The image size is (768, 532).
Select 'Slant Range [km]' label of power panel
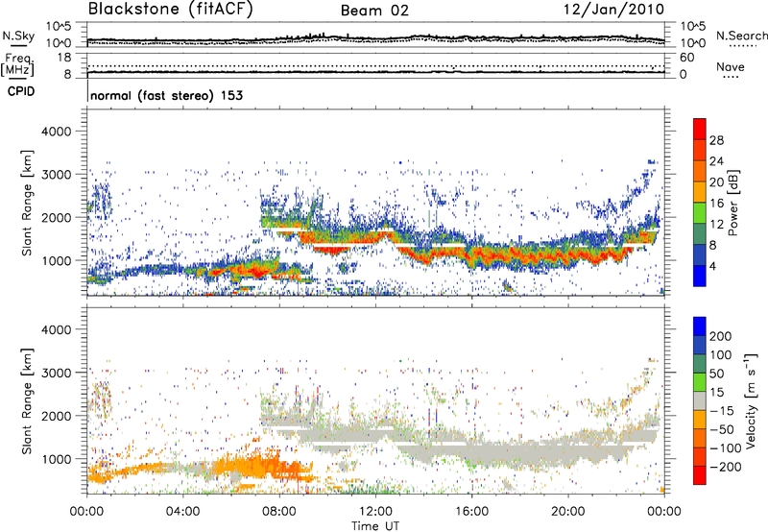27,203
